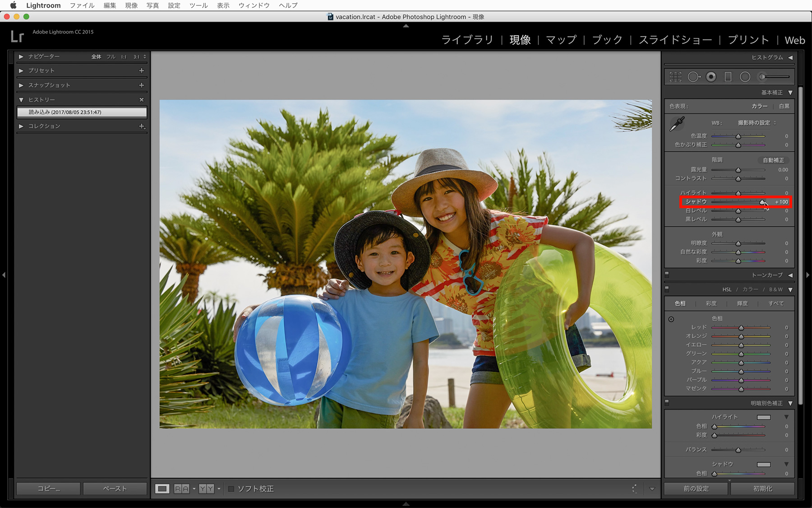Open the スライドショー module
Image resolution: width=812 pixels, height=508 pixels.
point(675,40)
